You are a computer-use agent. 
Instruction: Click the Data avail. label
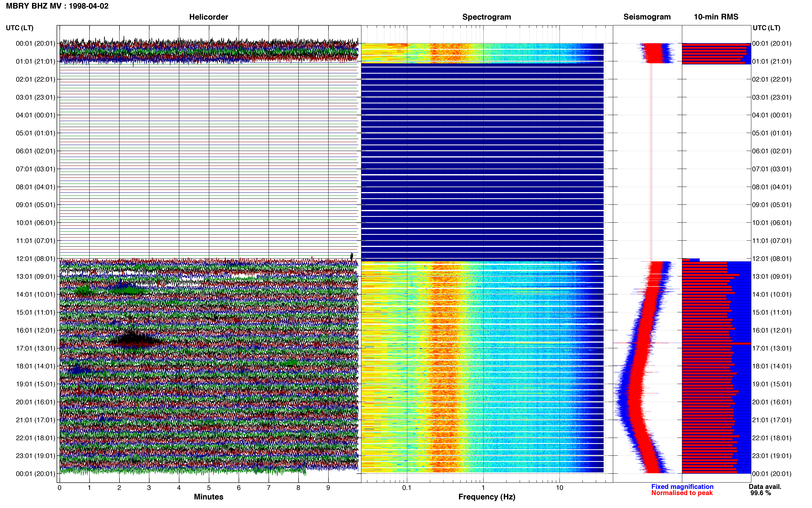point(765,486)
